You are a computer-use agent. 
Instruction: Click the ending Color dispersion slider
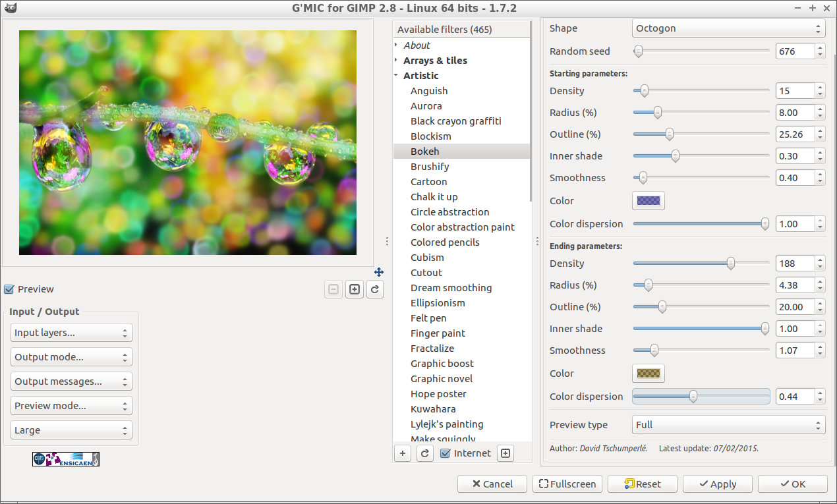pos(701,397)
